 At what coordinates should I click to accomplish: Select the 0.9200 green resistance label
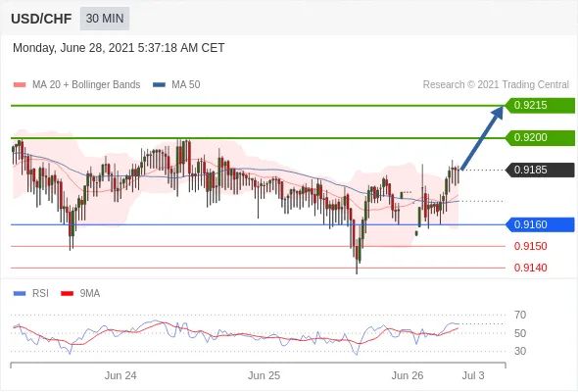[540, 138]
